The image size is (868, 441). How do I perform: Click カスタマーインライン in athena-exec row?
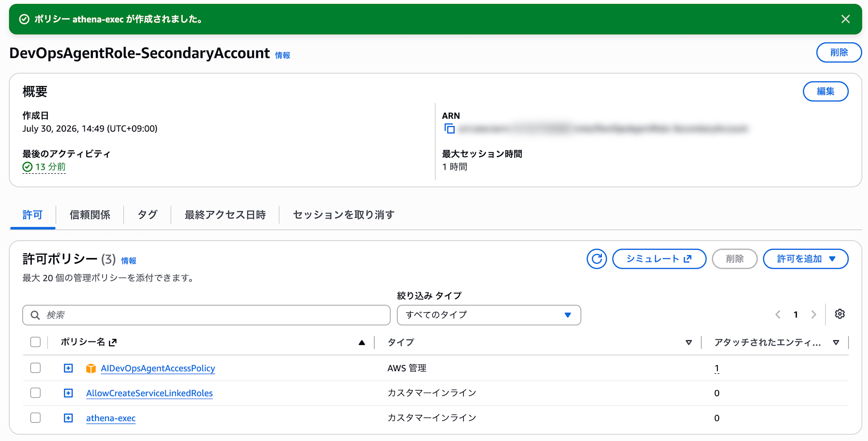coord(432,418)
